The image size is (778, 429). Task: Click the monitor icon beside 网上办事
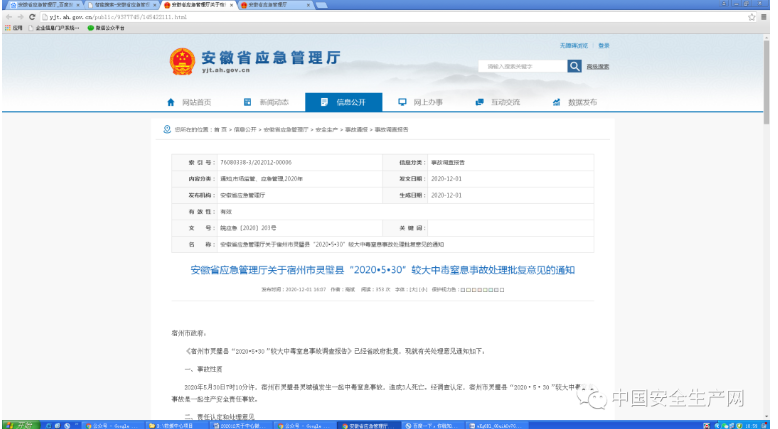tap(402, 103)
